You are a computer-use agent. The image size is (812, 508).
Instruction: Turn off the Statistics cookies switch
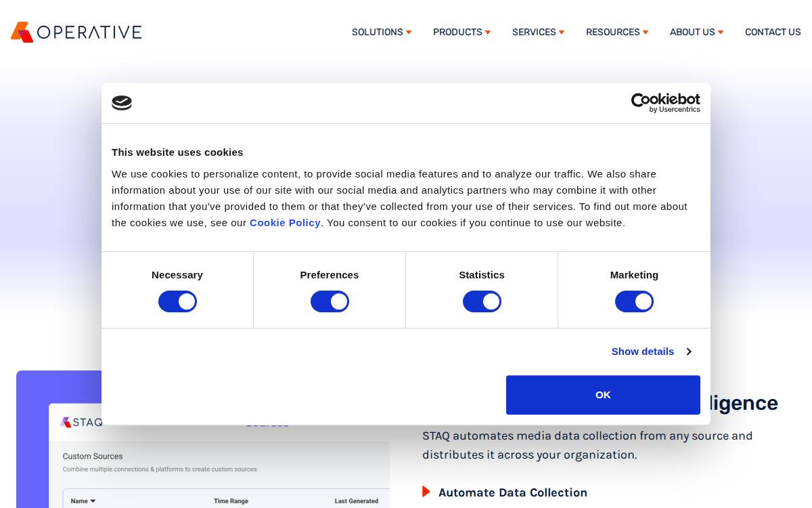[482, 301]
